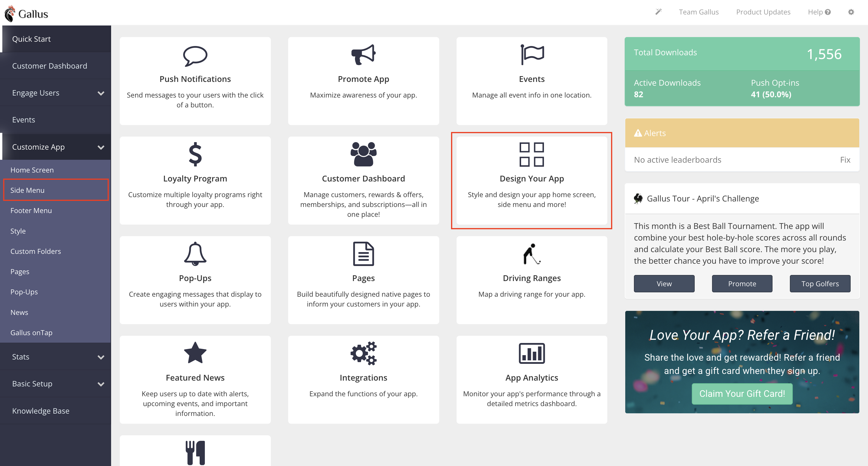Screen dimensions: 868x466
Task: Click the Gallus Tour rooster icon
Action: point(638,198)
